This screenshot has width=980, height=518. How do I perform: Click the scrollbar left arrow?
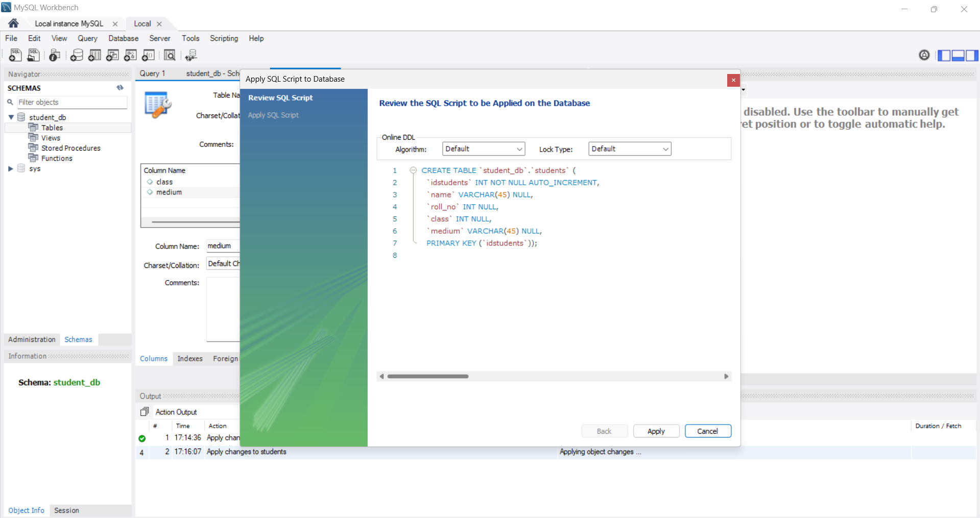381,377
